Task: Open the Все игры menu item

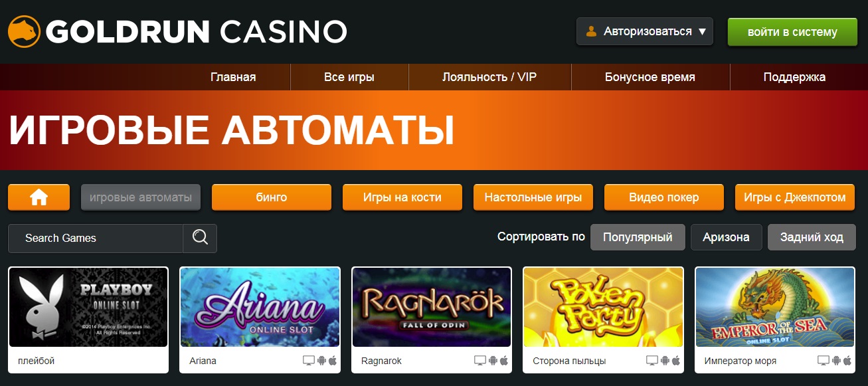Action: tap(349, 77)
